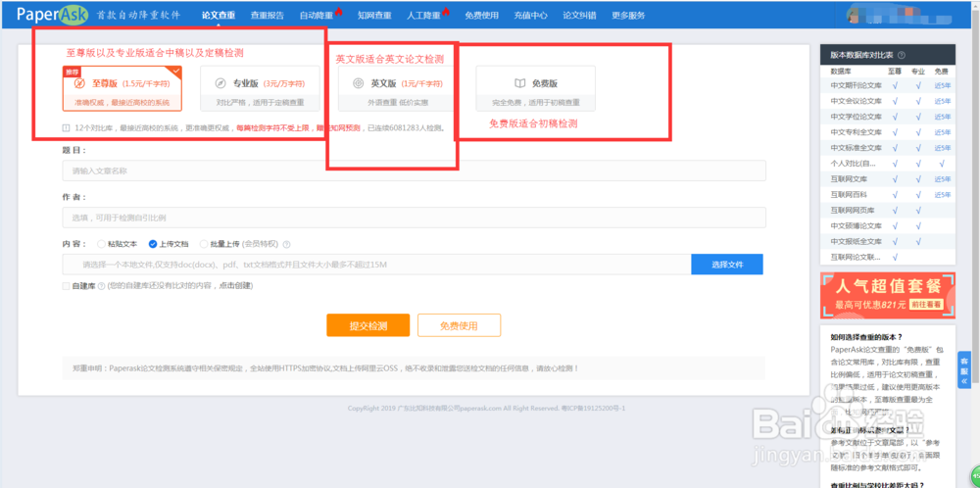Click the 中文专利全文库 row label
This screenshot has width=980, height=488.
(x=856, y=132)
